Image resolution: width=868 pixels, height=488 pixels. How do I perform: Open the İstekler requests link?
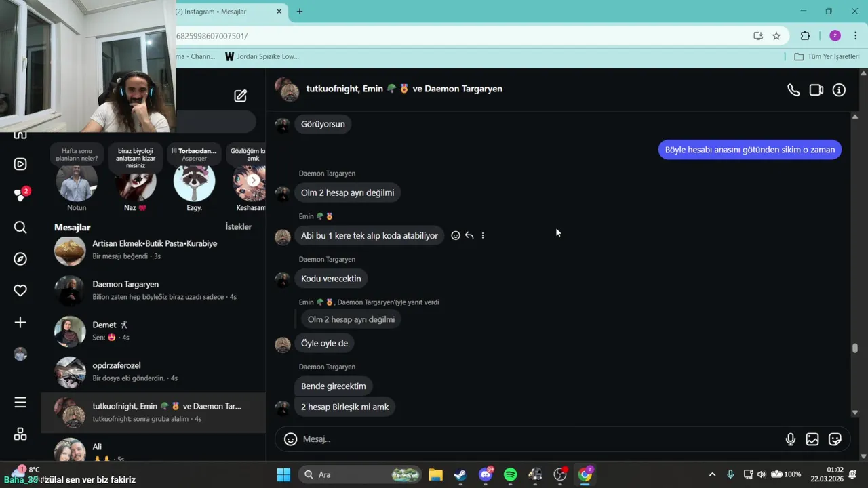(238, 227)
